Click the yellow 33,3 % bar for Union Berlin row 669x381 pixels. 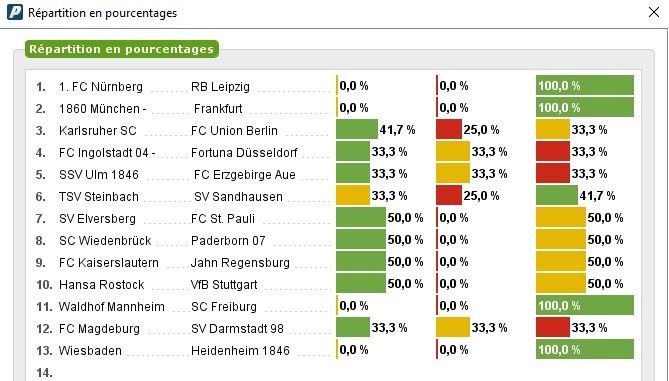[553, 129]
